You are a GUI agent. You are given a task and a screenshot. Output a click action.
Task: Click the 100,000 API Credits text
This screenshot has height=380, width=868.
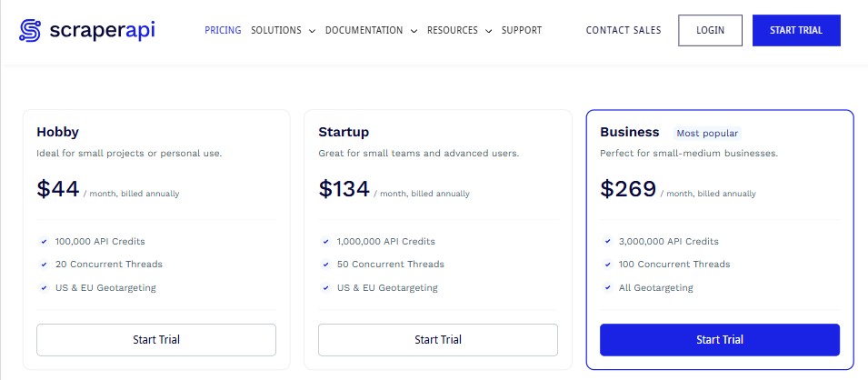click(x=100, y=242)
